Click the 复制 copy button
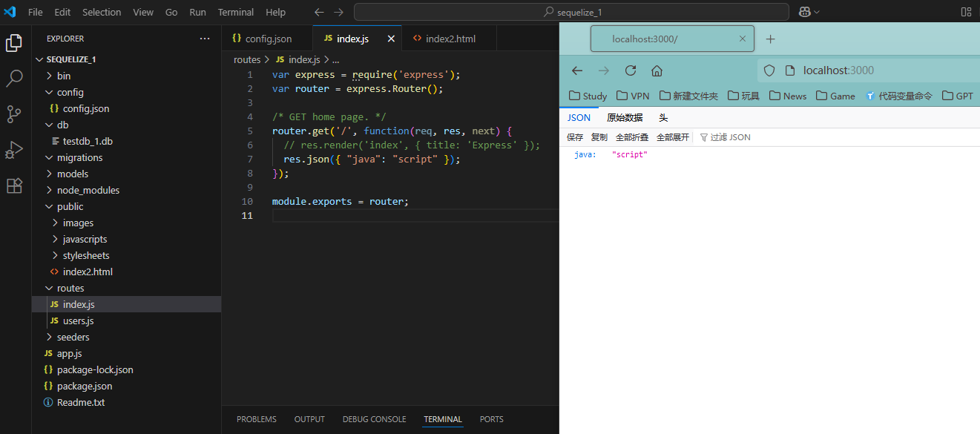The height and width of the screenshot is (434, 980). pyautogui.click(x=599, y=137)
